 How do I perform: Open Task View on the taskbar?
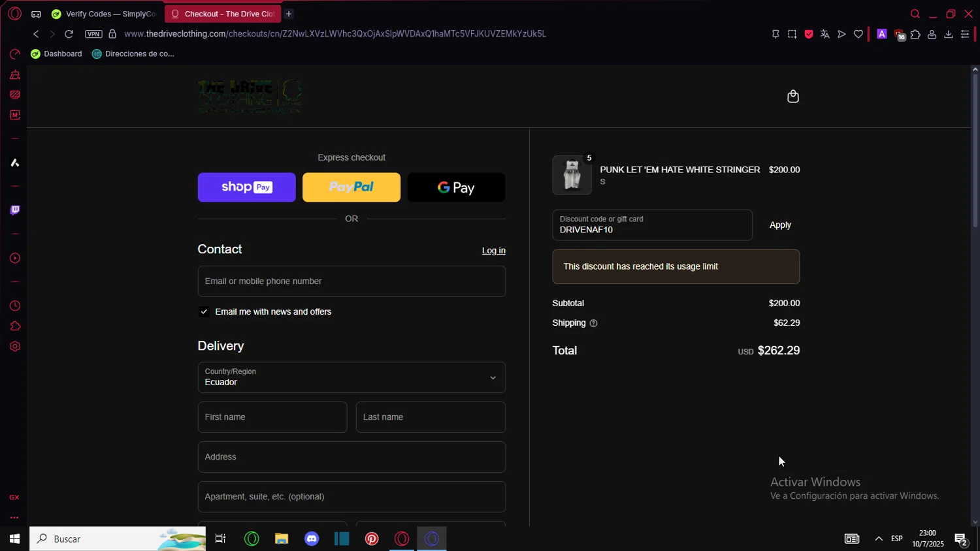(221, 539)
